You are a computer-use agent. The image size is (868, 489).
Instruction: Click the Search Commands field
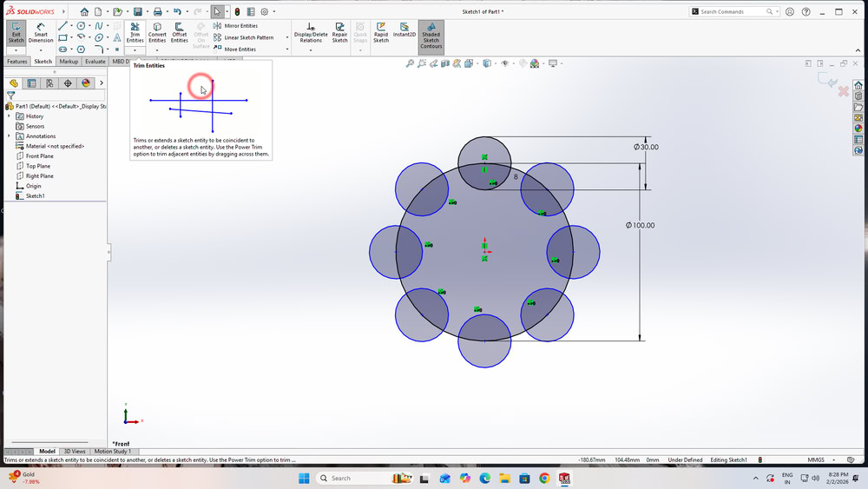click(733, 11)
